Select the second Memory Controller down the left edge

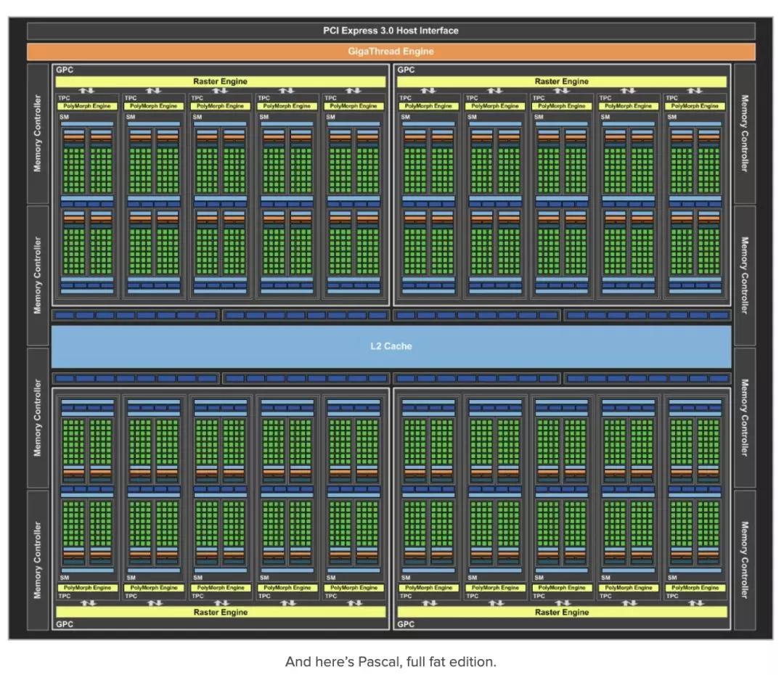pos(38,276)
